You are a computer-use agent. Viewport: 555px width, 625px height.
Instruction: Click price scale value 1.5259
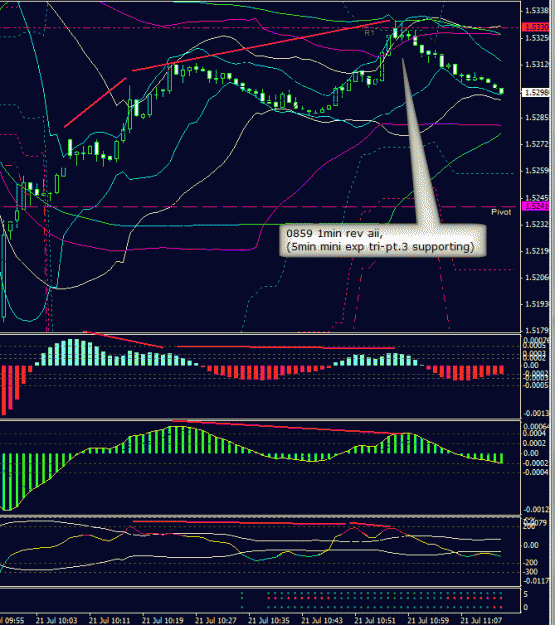pos(537,171)
